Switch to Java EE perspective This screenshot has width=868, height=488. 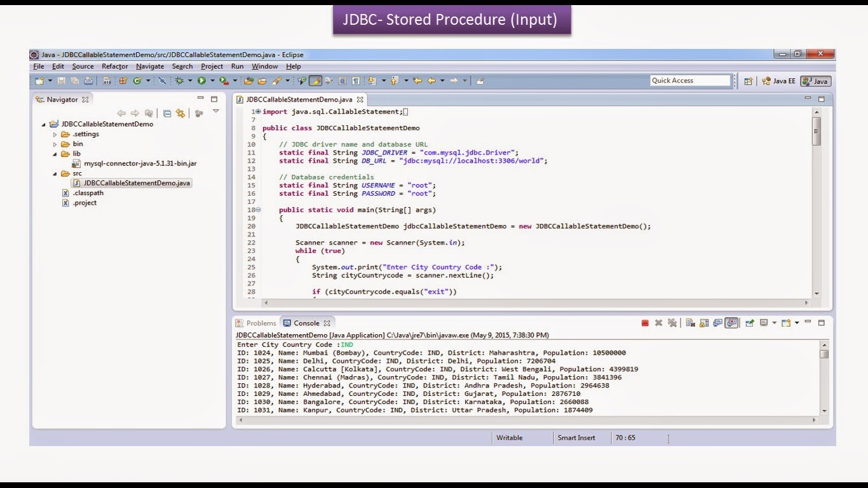[x=778, y=81]
